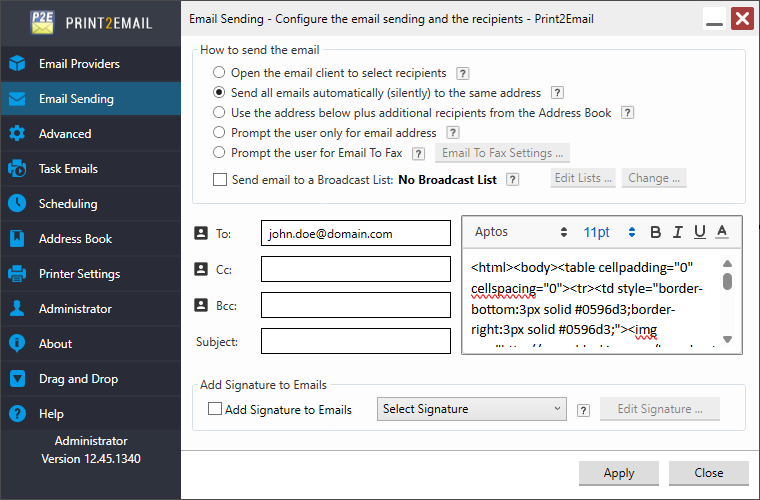Click the Close button at bottom
Screen dimensions: 760x500
click(708, 473)
